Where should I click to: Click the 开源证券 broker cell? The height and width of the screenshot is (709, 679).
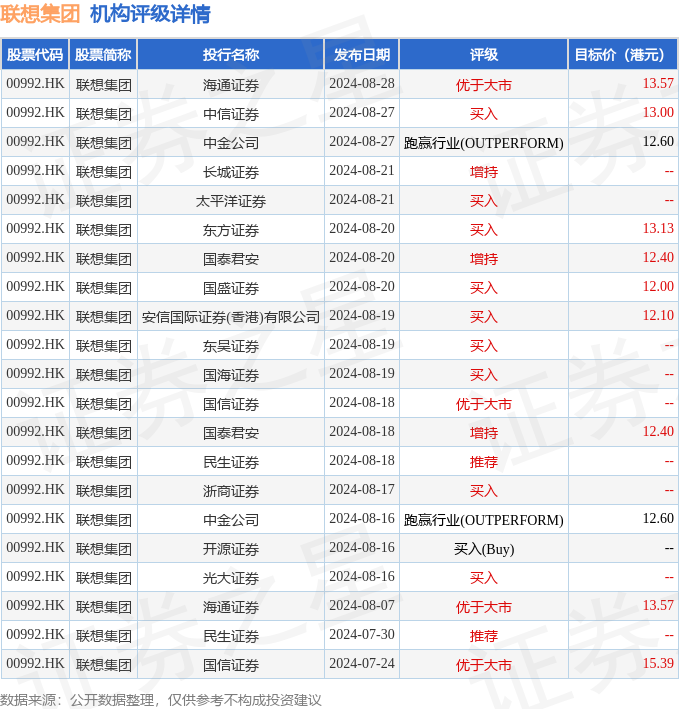click(231, 548)
